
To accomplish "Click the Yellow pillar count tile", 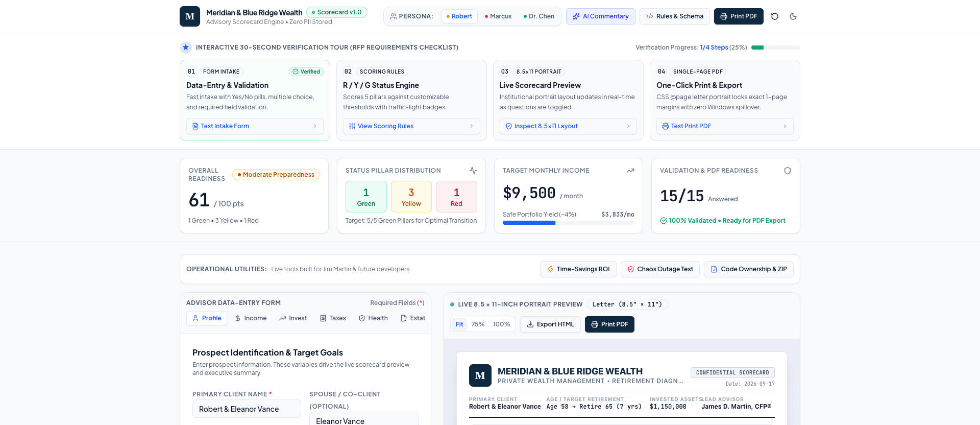I will [411, 197].
